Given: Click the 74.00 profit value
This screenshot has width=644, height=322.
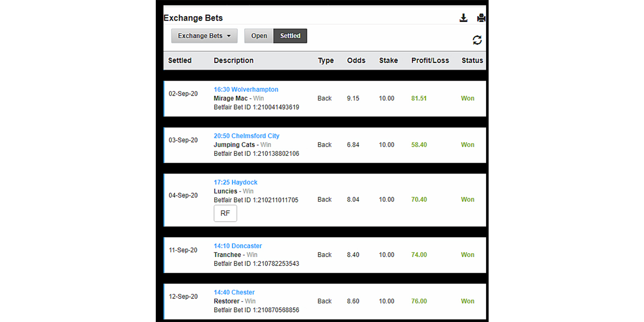Looking at the screenshot, I should tap(419, 255).
